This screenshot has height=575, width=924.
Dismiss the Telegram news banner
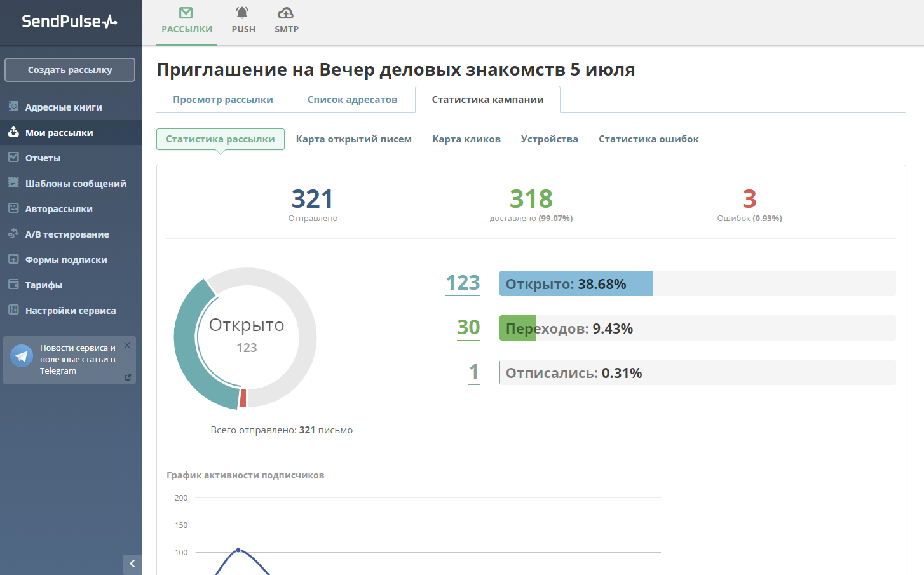(127, 346)
